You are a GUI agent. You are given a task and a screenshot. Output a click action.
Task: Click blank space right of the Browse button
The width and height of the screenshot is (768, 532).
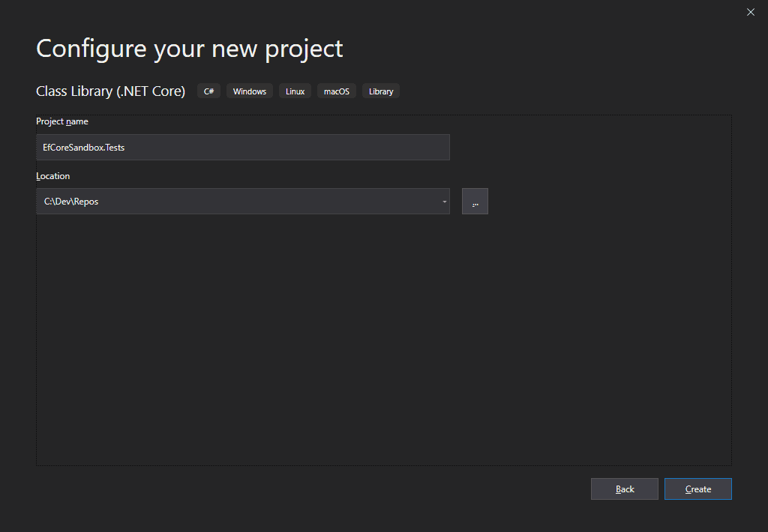coord(600,202)
